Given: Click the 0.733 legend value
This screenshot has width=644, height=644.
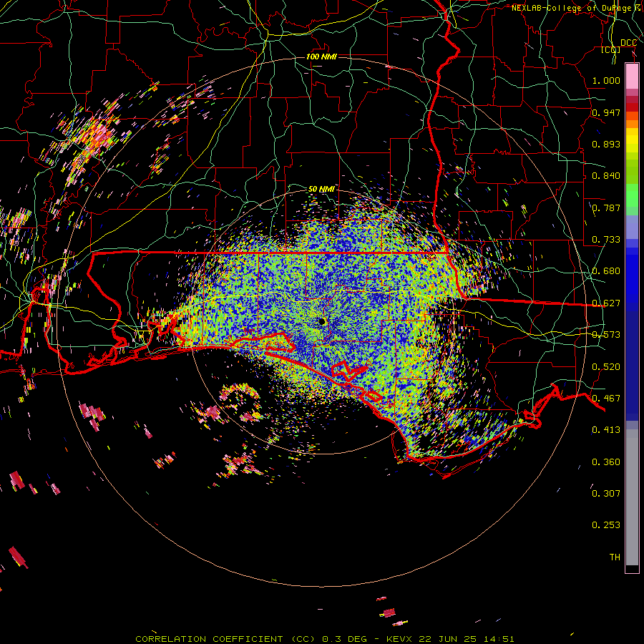Looking at the screenshot, I should (606, 240).
